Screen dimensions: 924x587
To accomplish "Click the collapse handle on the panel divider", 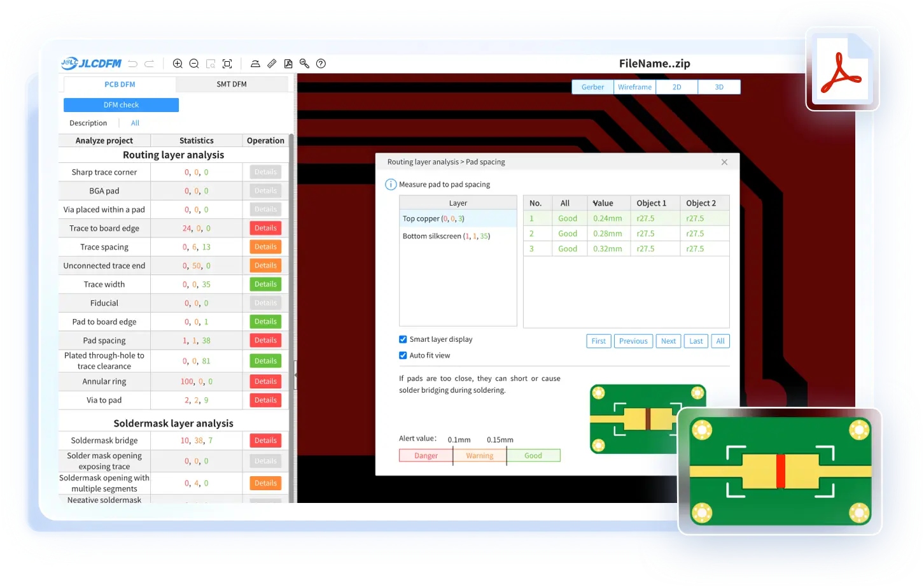I will click(x=295, y=376).
